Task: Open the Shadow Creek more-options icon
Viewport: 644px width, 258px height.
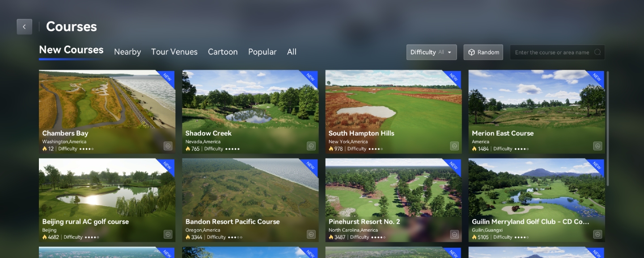Action: click(311, 146)
